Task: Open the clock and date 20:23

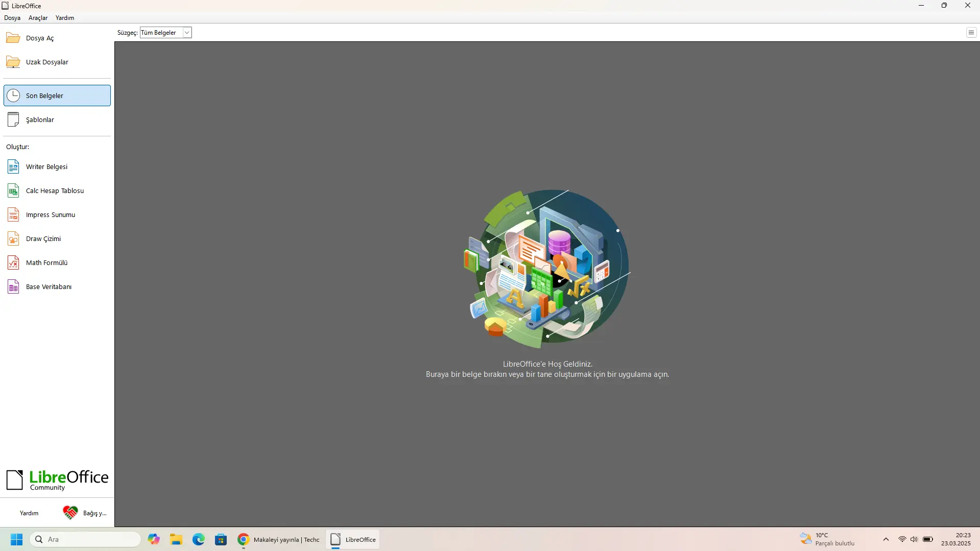Action: pyautogui.click(x=956, y=539)
